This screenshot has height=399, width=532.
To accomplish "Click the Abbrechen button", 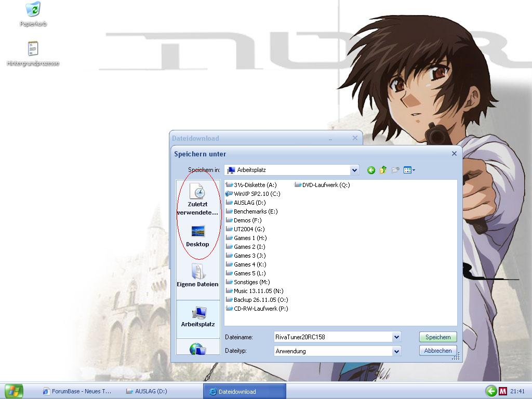I will [x=438, y=351].
